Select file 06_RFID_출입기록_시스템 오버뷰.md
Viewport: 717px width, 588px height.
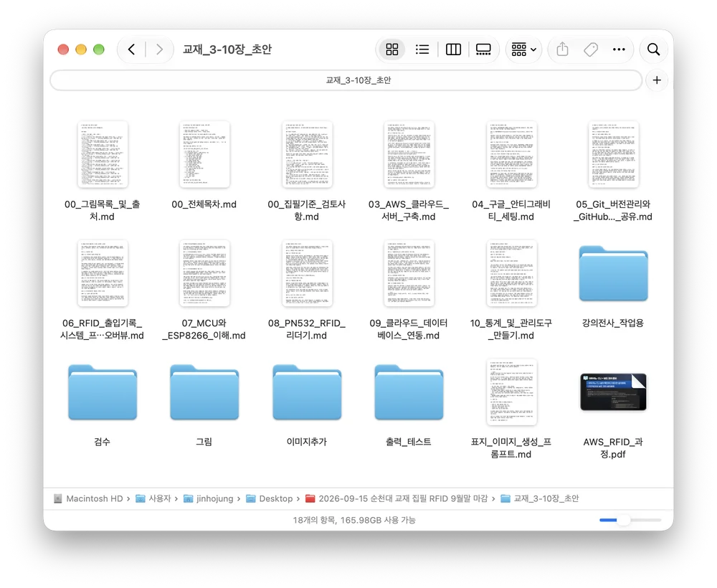click(103, 290)
